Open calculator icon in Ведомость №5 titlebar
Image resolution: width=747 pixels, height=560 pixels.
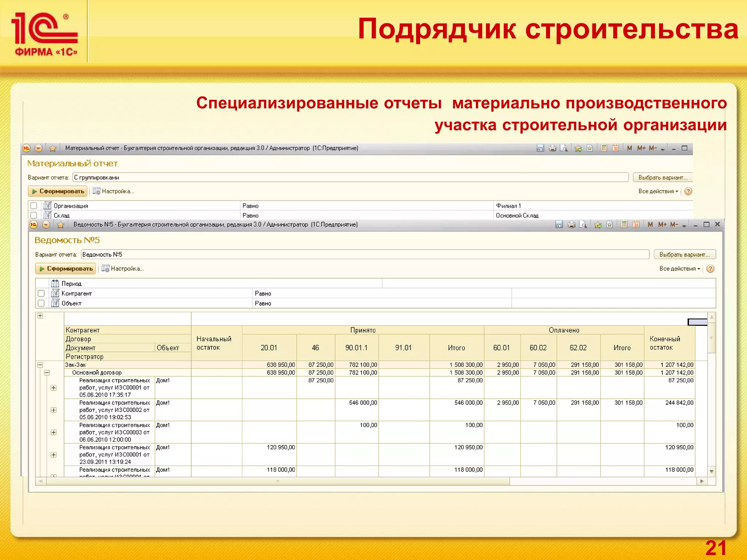click(624, 225)
